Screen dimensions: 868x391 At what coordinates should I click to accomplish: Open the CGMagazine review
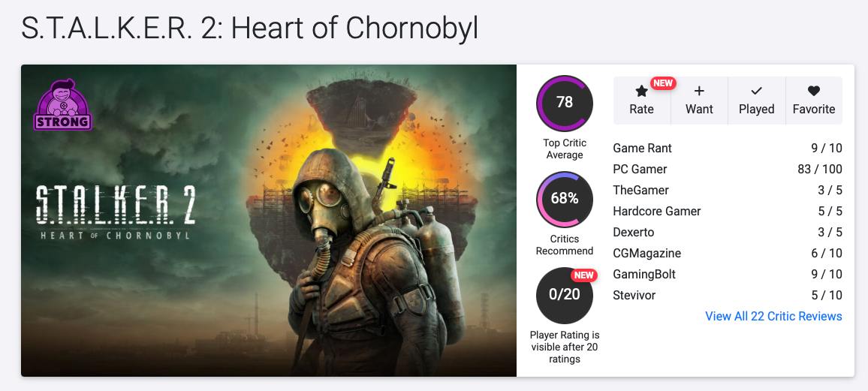pyautogui.click(x=647, y=254)
